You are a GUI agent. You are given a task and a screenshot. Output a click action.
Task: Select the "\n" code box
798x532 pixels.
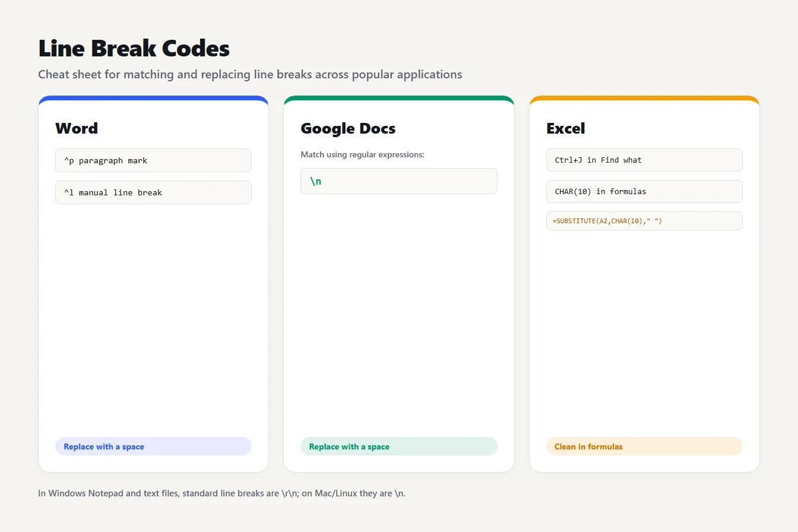(399, 181)
